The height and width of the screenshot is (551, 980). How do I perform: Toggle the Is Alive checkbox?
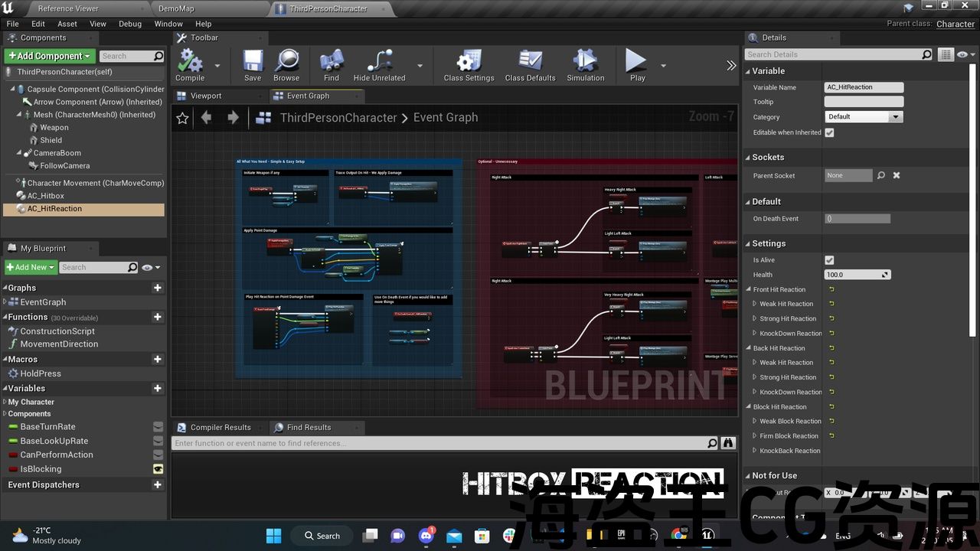click(829, 260)
